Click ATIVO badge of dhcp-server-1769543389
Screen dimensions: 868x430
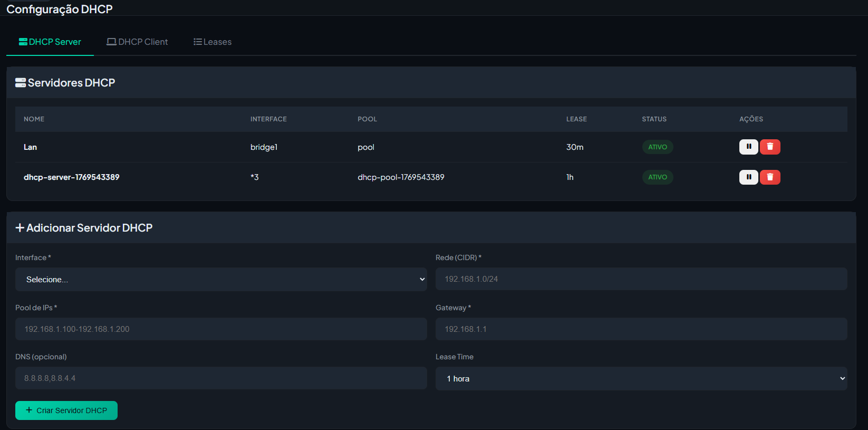coord(657,177)
